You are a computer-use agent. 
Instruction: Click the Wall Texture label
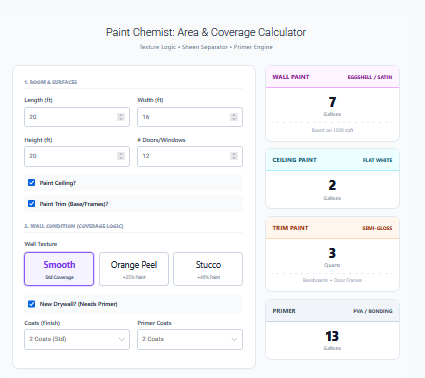click(x=41, y=244)
